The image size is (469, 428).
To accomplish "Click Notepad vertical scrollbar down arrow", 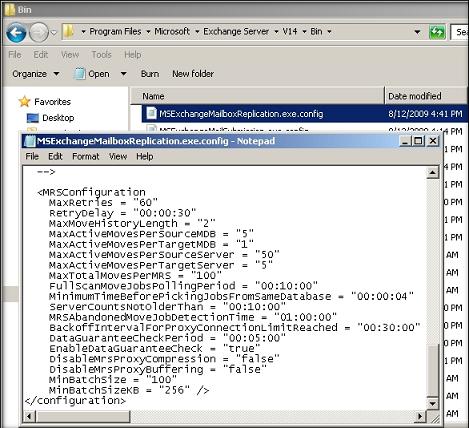I will pyautogui.click(x=432, y=404).
